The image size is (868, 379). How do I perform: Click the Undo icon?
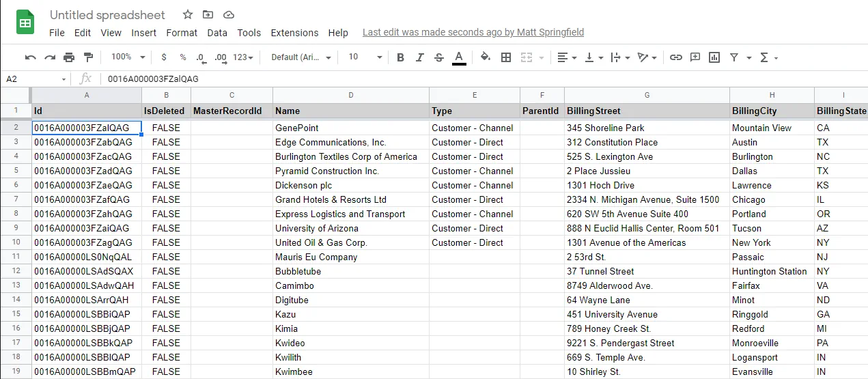30,57
